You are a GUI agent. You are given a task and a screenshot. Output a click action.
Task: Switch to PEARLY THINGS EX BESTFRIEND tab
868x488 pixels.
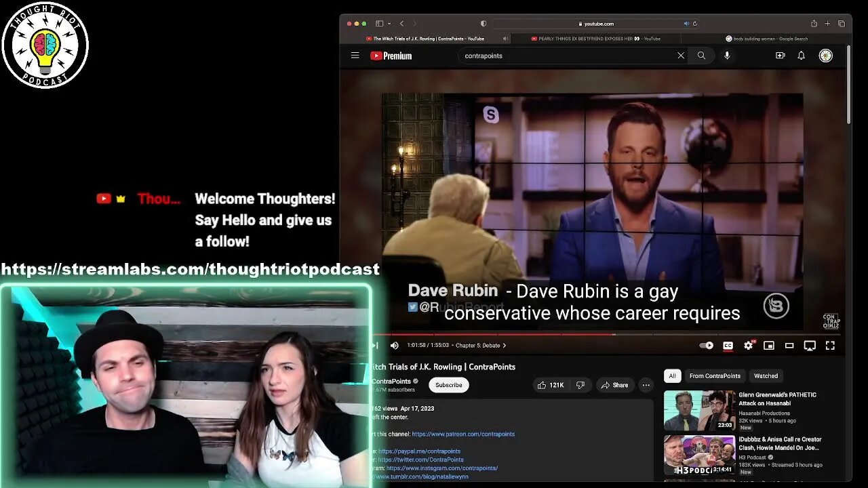pos(595,39)
